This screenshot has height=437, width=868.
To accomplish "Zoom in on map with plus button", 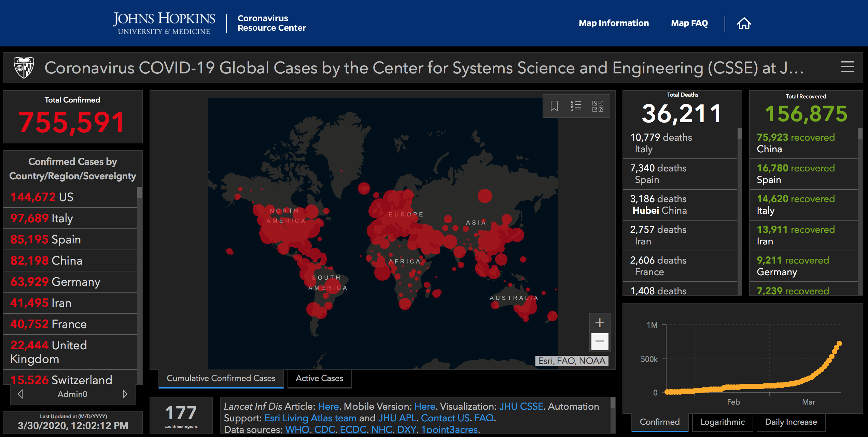I will point(600,323).
